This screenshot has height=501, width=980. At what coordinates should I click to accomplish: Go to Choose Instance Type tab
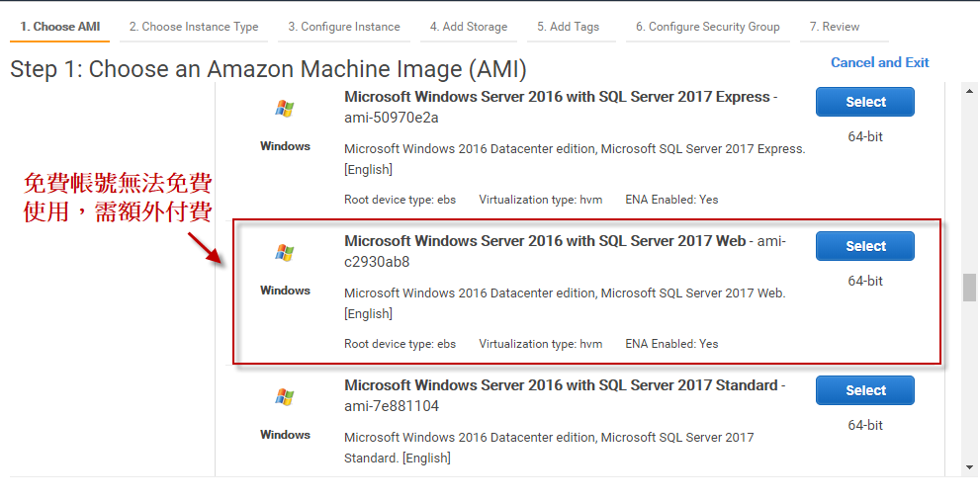[194, 27]
